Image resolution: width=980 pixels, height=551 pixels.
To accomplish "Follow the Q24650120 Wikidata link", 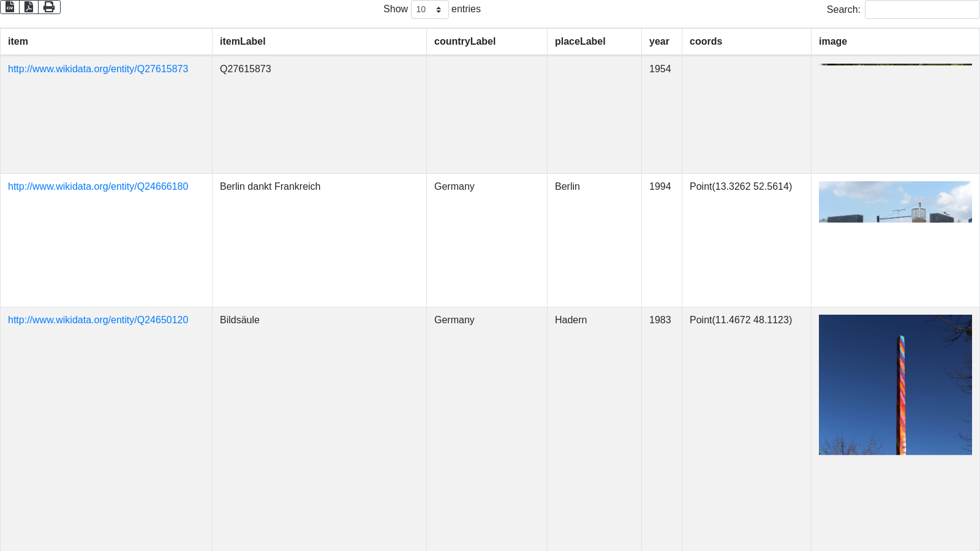I will 98,320.
